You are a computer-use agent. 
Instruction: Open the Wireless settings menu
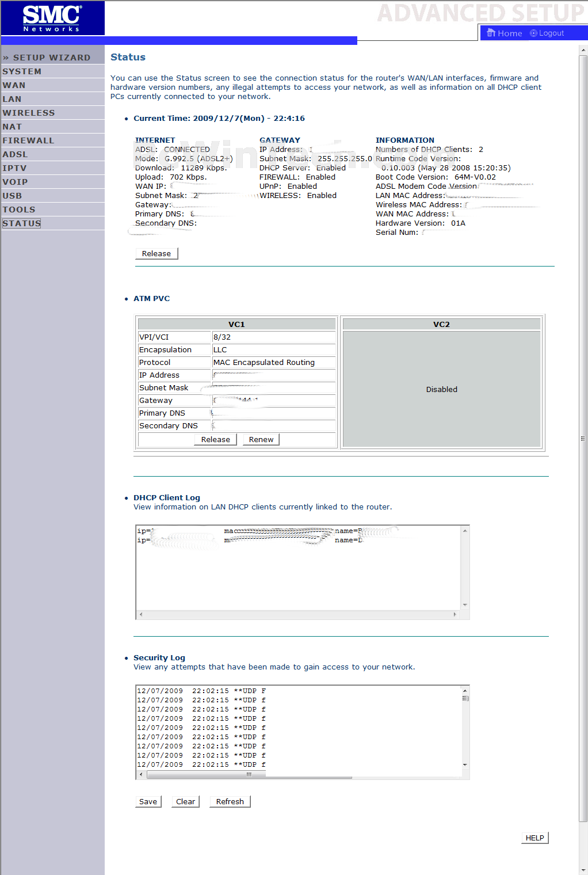click(x=29, y=113)
